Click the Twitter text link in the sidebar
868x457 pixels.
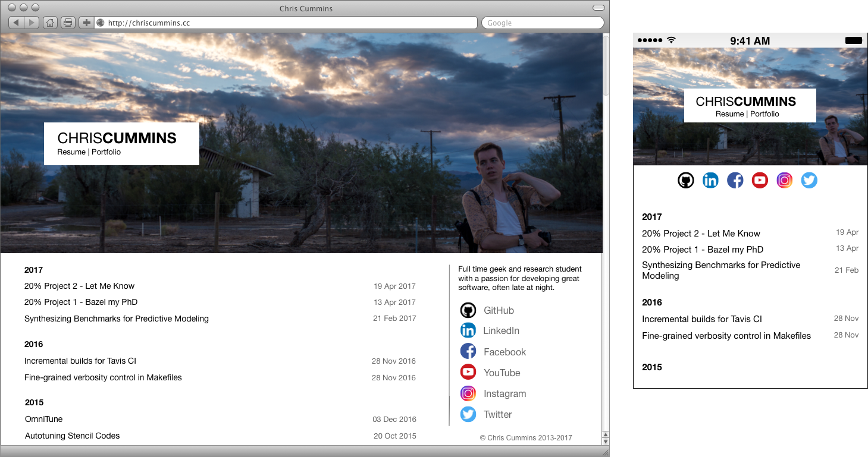coord(497,414)
